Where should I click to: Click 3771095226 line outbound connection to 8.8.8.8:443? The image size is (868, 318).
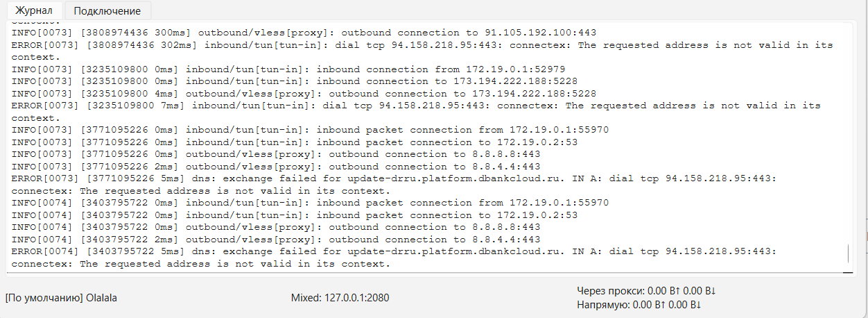tap(276, 154)
